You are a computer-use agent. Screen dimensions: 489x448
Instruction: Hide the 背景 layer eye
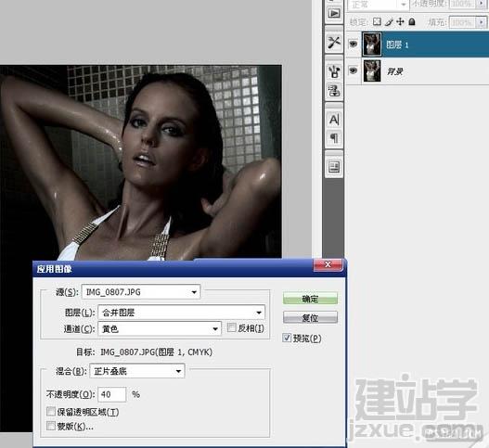[353, 70]
